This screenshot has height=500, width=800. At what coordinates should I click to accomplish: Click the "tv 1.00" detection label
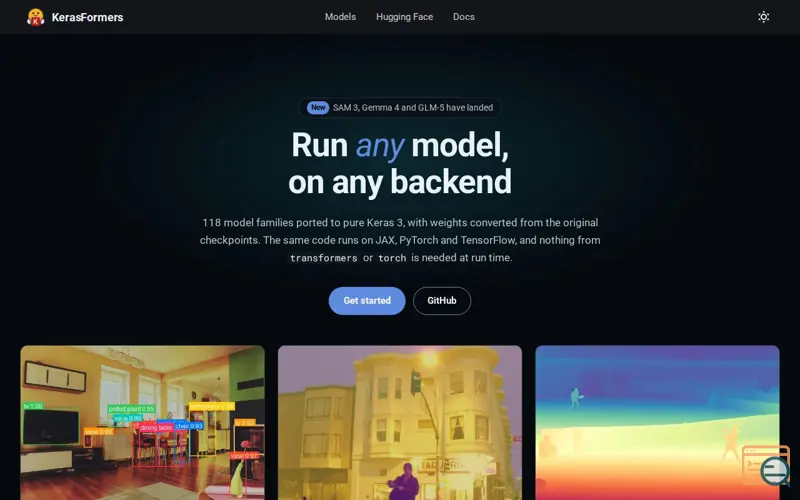33,406
